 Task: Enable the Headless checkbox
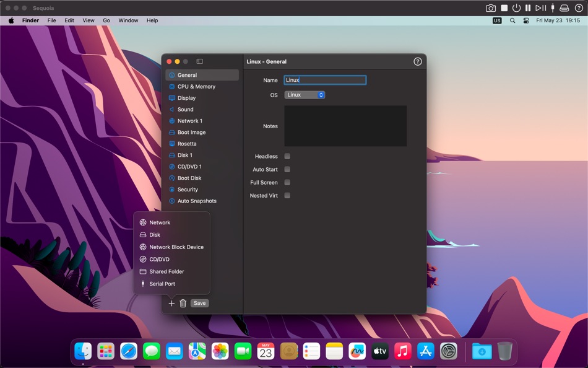pyautogui.click(x=287, y=156)
